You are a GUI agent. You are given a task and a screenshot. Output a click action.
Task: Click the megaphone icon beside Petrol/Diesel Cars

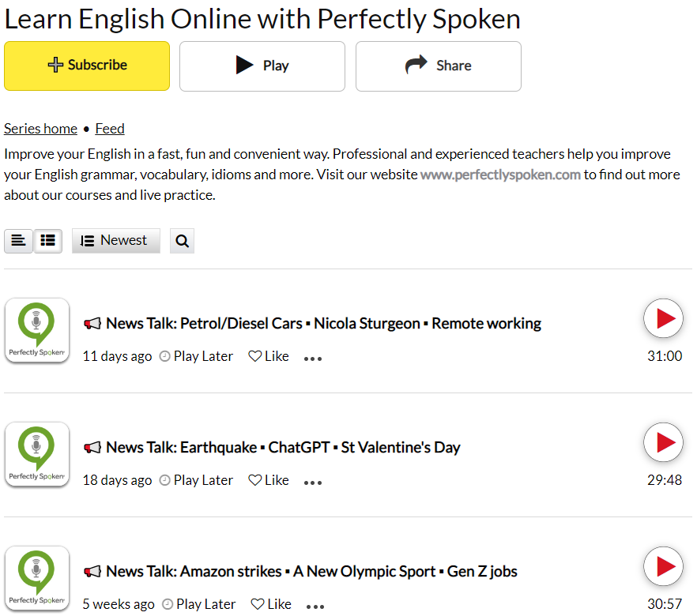click(92, 323)
